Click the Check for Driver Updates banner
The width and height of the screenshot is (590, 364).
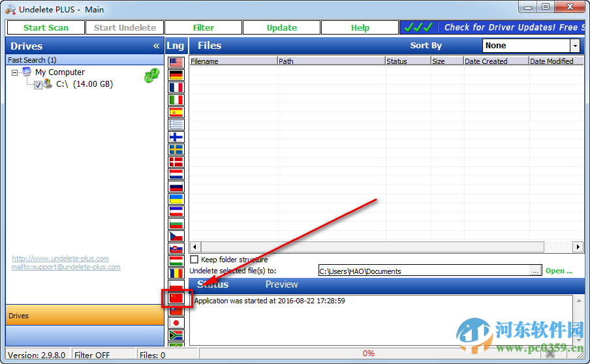point(493,27)
